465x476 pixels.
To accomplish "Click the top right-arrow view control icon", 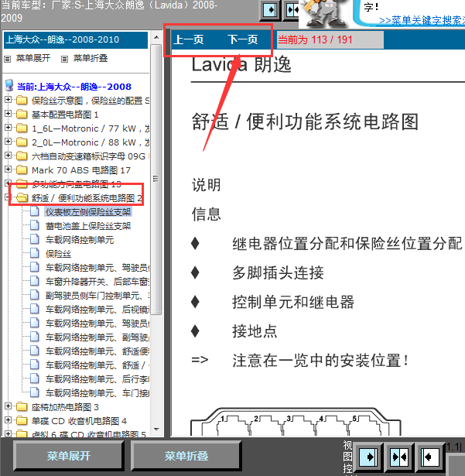I will pyautogui.click(x=270, y=10).
